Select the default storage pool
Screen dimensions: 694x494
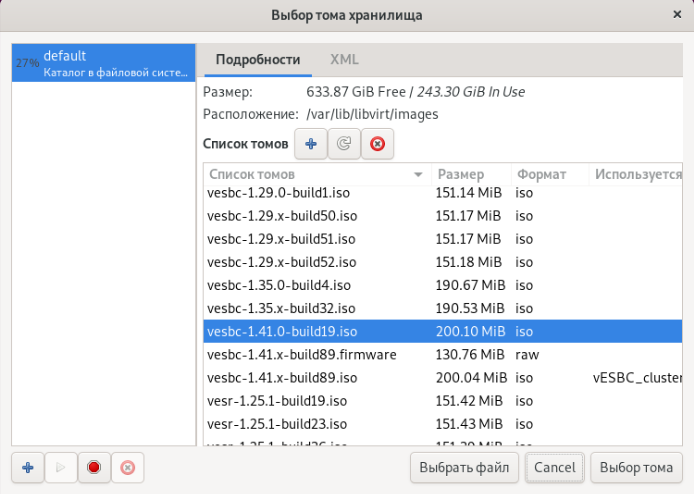pyautogui.click(x=103, y=64)
